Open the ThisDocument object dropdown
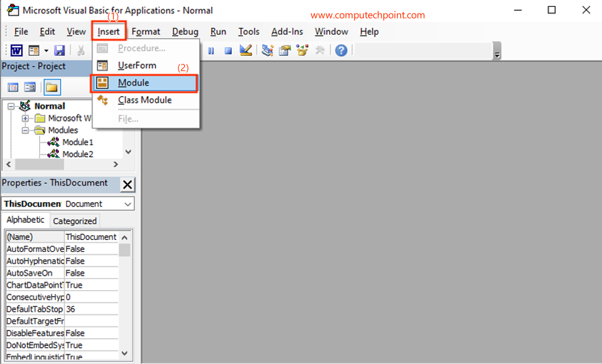602x364 pixels. (x=128, y=204)
